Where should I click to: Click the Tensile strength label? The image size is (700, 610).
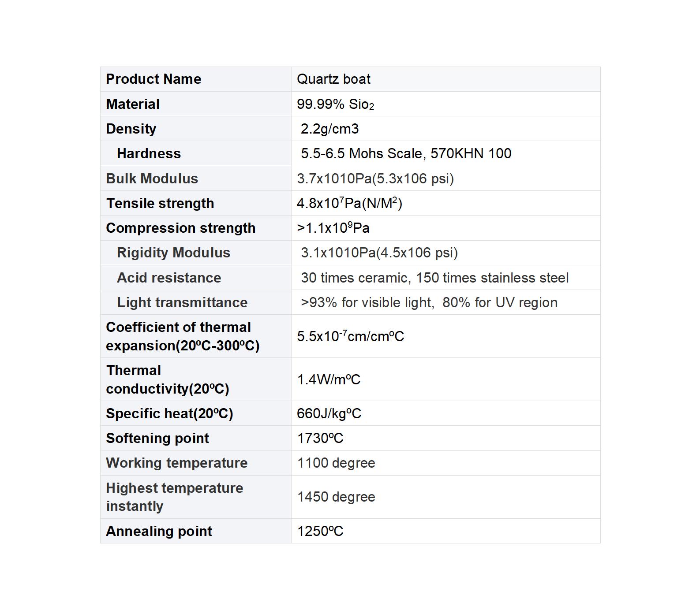pyautogui.click(x=160, y=203)
